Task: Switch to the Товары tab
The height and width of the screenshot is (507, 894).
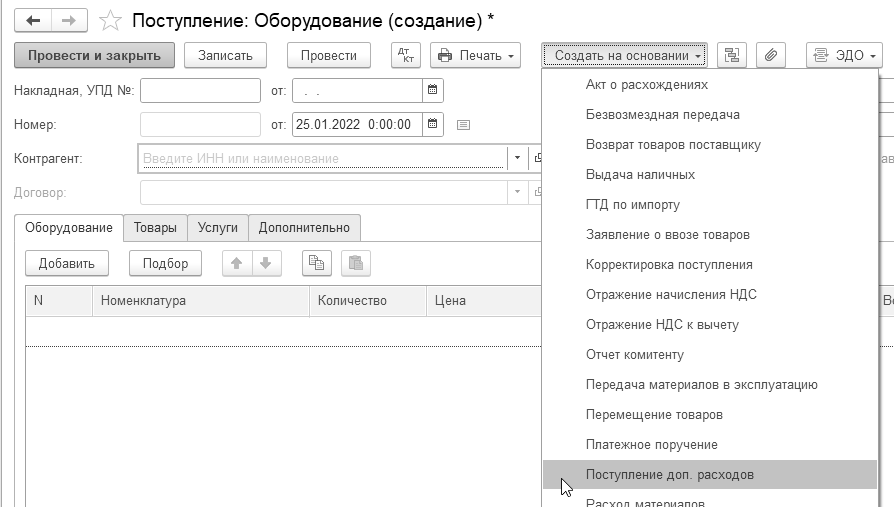Action: point(155,228)
